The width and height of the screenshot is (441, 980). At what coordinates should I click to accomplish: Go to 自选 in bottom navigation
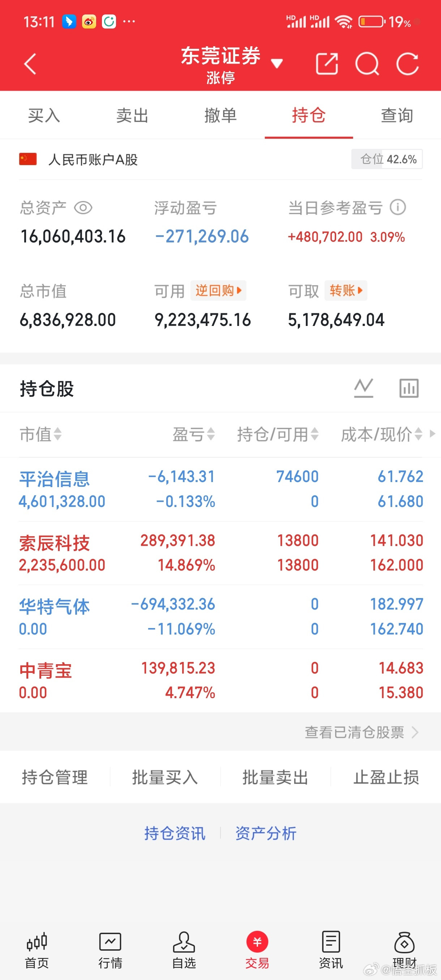click(184, 950)
